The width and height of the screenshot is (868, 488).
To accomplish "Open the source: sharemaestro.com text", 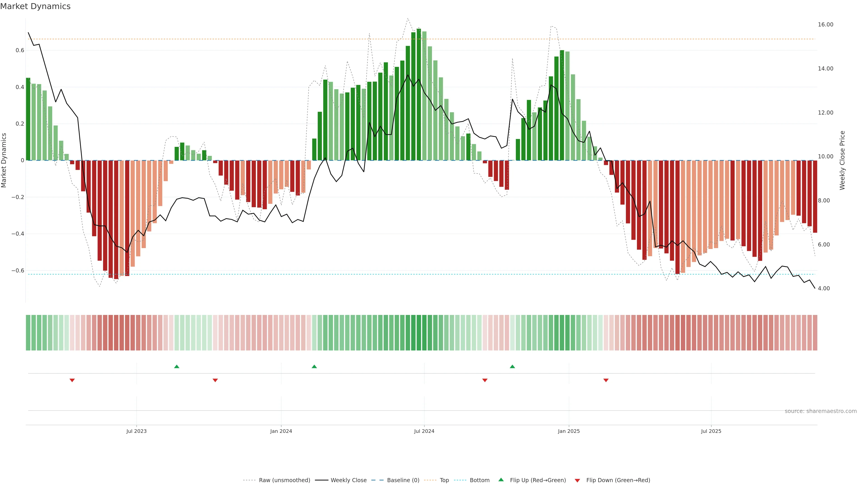I will (821, 411).
